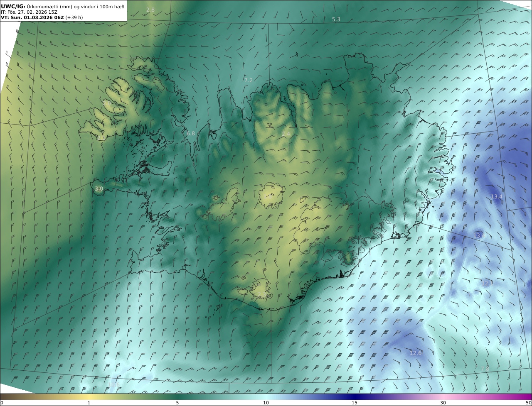Click the map value label 7.8
Screen dimensions: 532x406
tap(485, 369)
